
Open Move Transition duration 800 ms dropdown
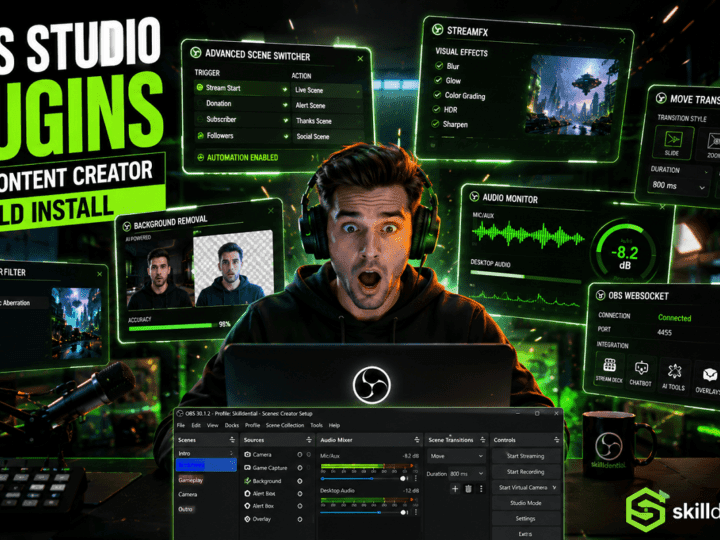tap(678, 186)
